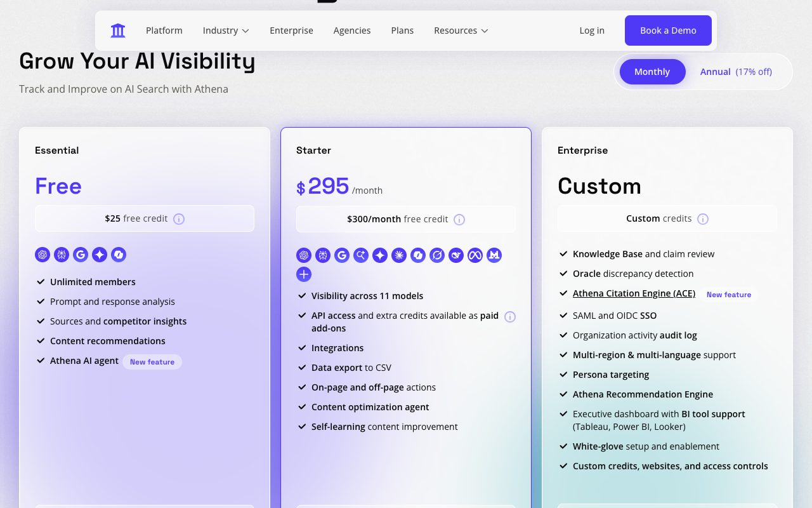Click the 'Persona targeting' feature text
The image size is (812, 508).
pos(611,375)
